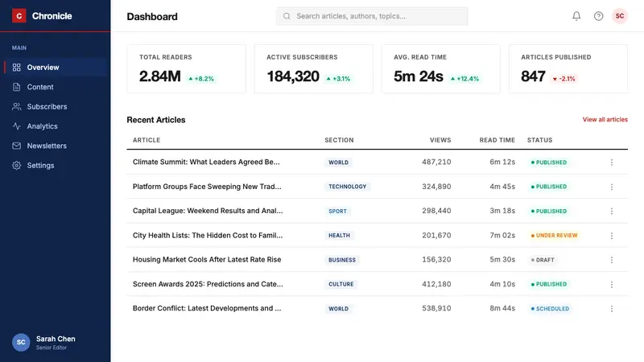Click the 487,210 views value
The height and width of the screenshot is (362, 644).
[436, 162]
